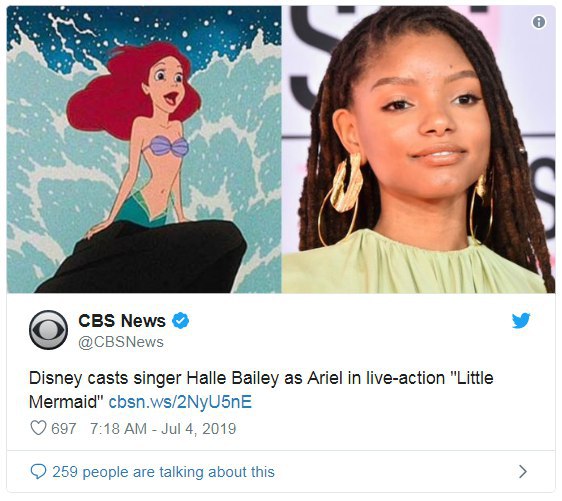Click the CBS News display name

122,320
